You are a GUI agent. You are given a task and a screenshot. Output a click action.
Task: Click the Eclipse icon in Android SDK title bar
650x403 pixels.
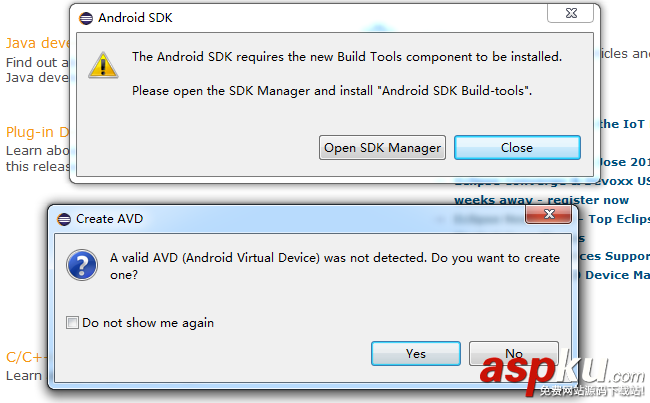(85, 18)
